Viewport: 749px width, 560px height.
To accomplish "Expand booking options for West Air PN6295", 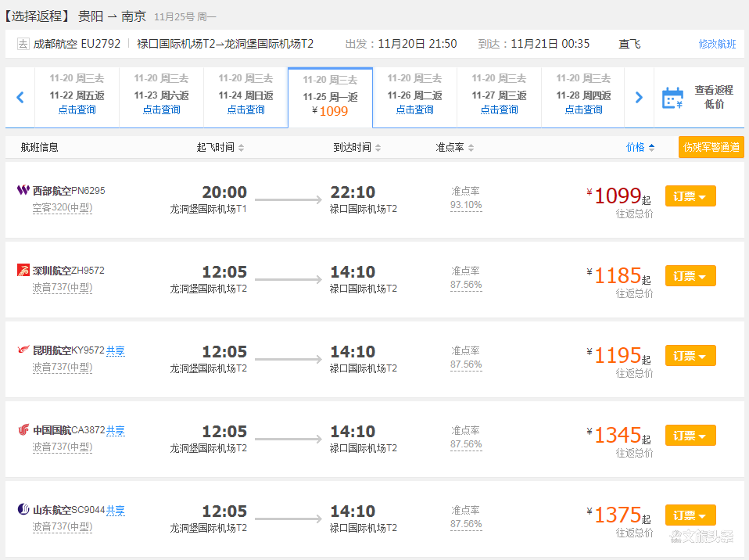I will (690, 196).
